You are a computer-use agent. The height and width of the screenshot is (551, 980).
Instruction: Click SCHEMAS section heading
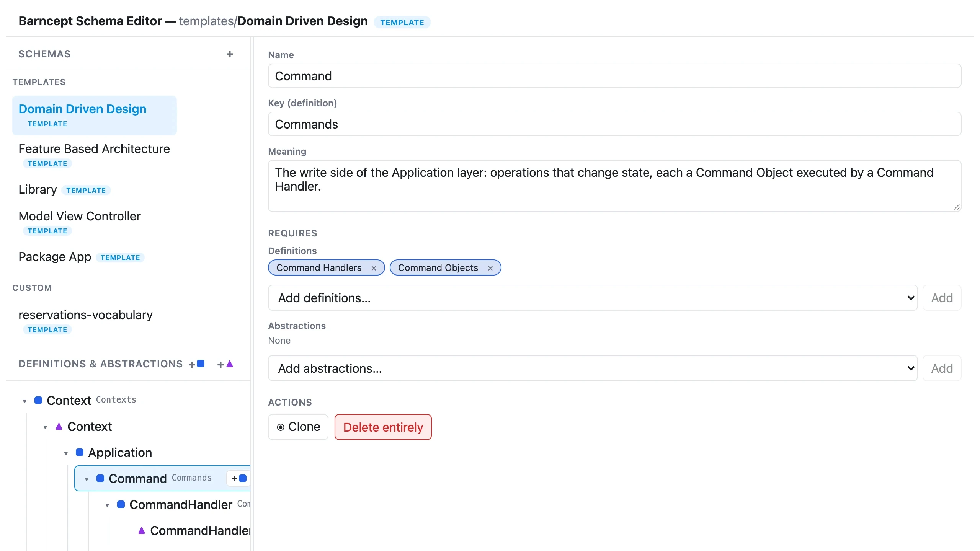45,54
